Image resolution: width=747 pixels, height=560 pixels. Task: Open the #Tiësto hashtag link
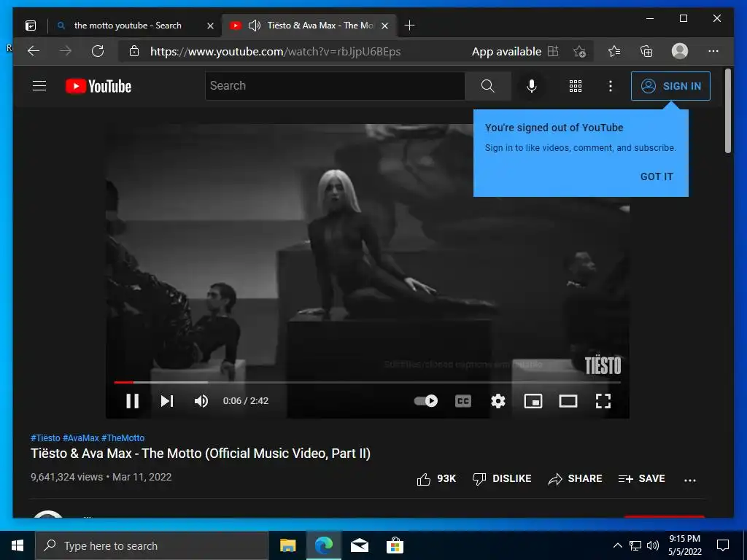(45, 438)
